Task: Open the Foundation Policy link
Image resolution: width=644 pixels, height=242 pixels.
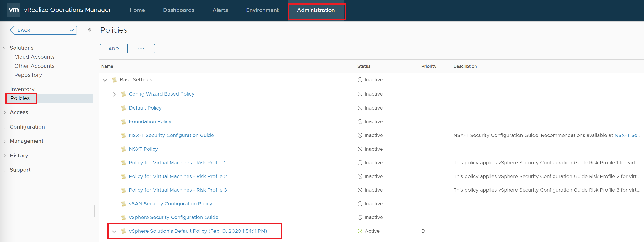Action: point(150,121)
